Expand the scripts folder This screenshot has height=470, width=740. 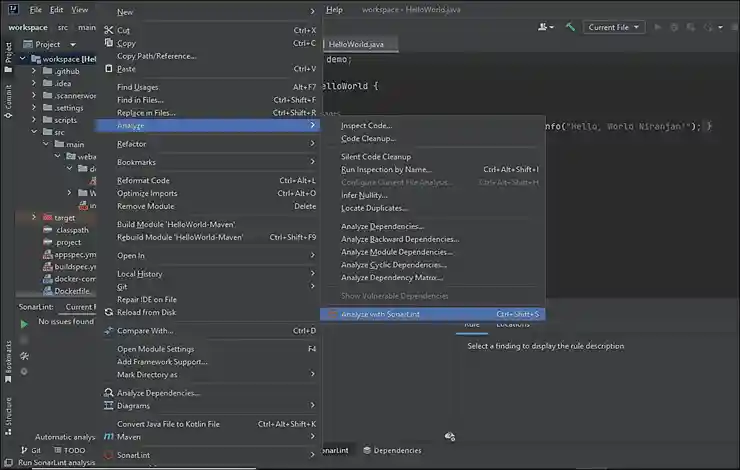point(34,120)
